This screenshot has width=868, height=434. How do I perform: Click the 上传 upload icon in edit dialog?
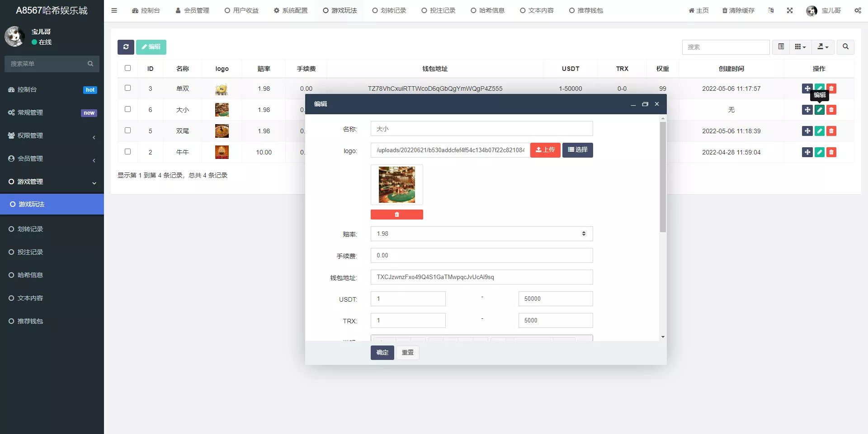545,150
